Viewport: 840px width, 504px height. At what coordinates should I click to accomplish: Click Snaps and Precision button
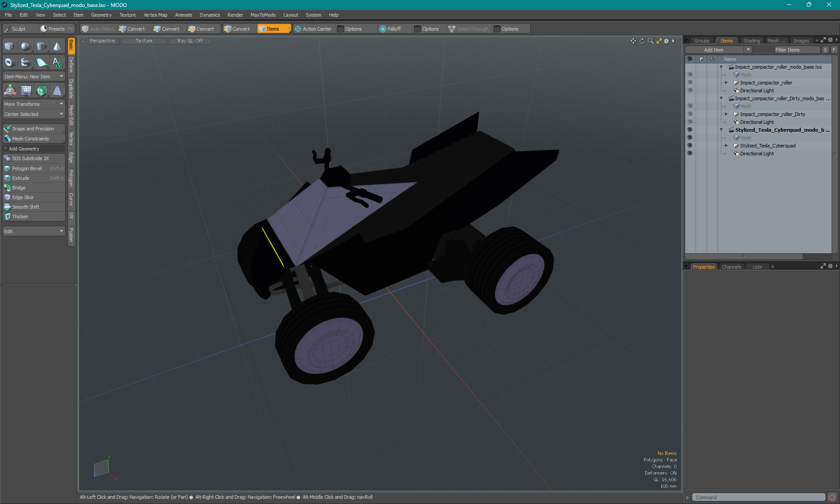pyautogui.click(x=34, y=129)
